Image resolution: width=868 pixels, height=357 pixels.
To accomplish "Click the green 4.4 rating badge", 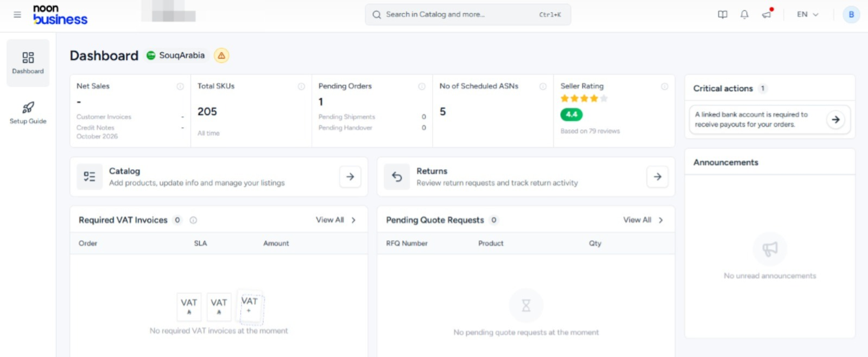I will [571, 114].
